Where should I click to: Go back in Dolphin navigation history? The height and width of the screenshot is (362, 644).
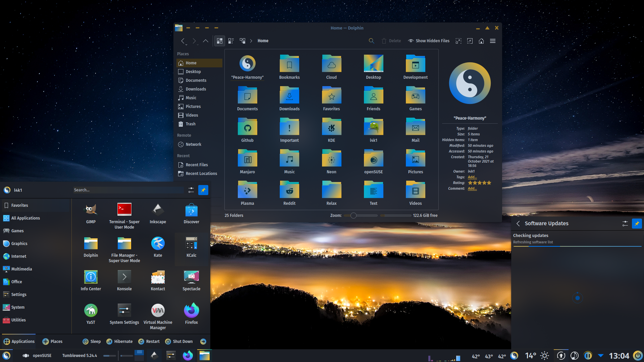pyautogui.click(x=183, y=41)
